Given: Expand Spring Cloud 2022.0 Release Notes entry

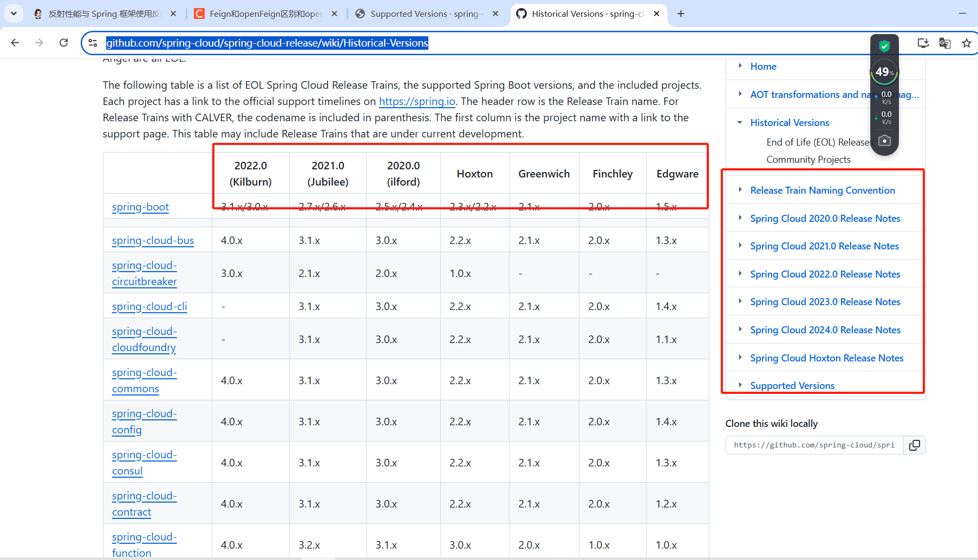Looking at the screenshot, I should 740,274.
